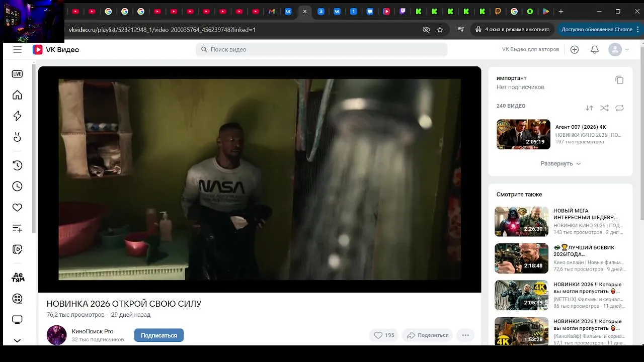
Task: Switch to the Gmail tab
Action: click(272, 12)
